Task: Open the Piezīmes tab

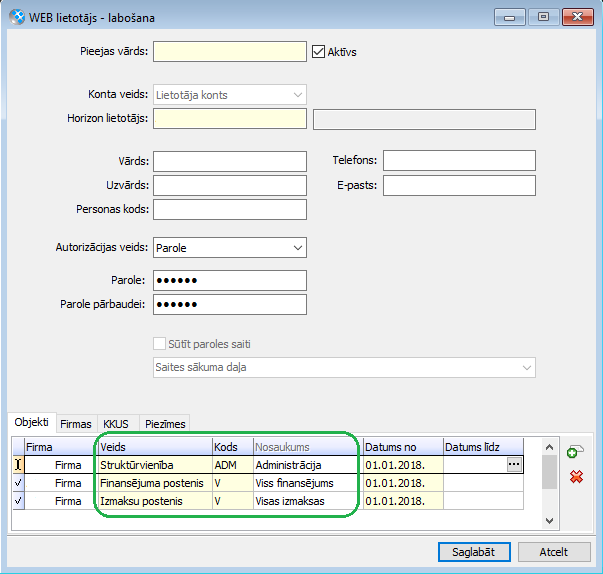Action: click(165, 424)
